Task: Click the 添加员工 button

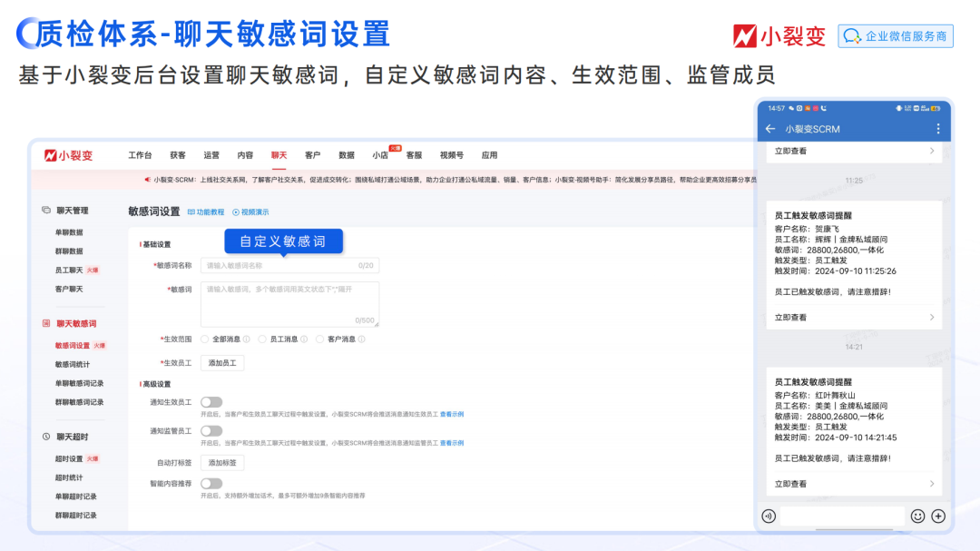Action: (221, 362)
